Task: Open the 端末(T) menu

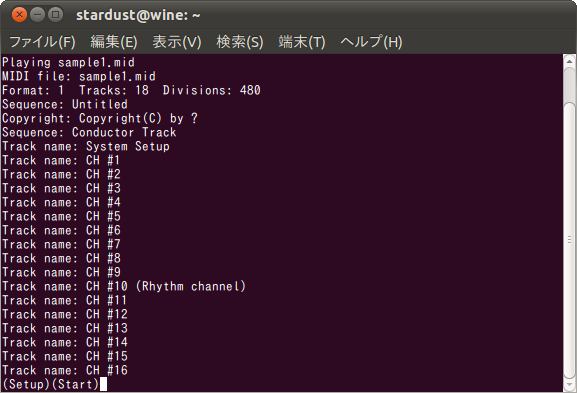Action: [302, 42]
